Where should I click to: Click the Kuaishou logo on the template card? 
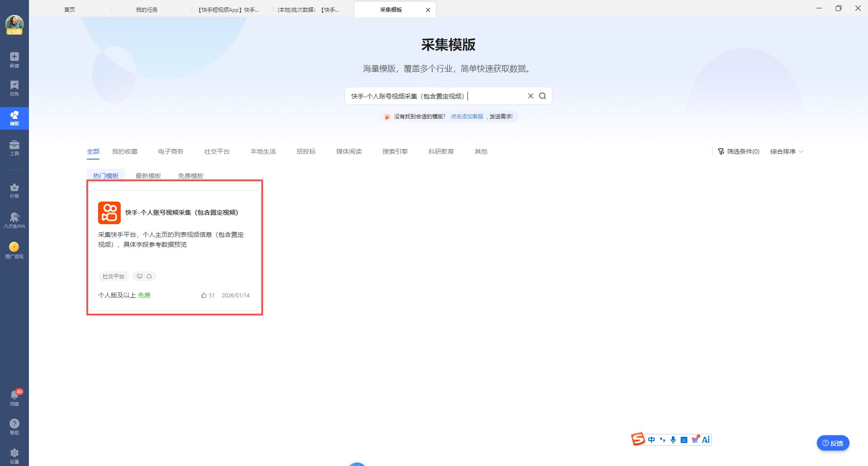tap(109, 213)
